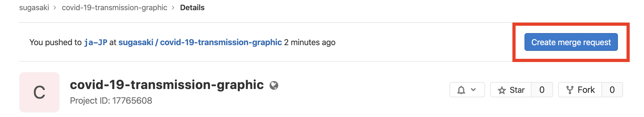Click the Details breadcrumb item
Image resolution: width=644 pixels, height=117 pixels.
click(192, 8)
